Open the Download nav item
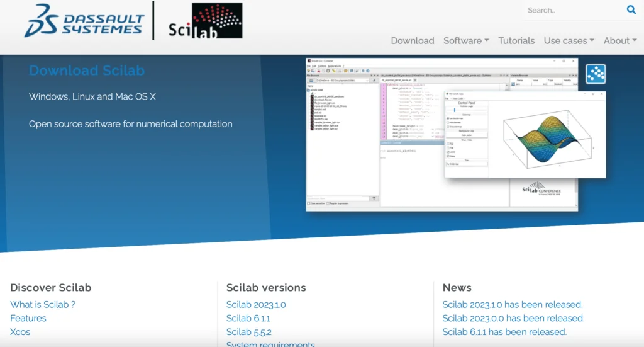The width and height of the screenshot is (644, 347). [413, 41]
